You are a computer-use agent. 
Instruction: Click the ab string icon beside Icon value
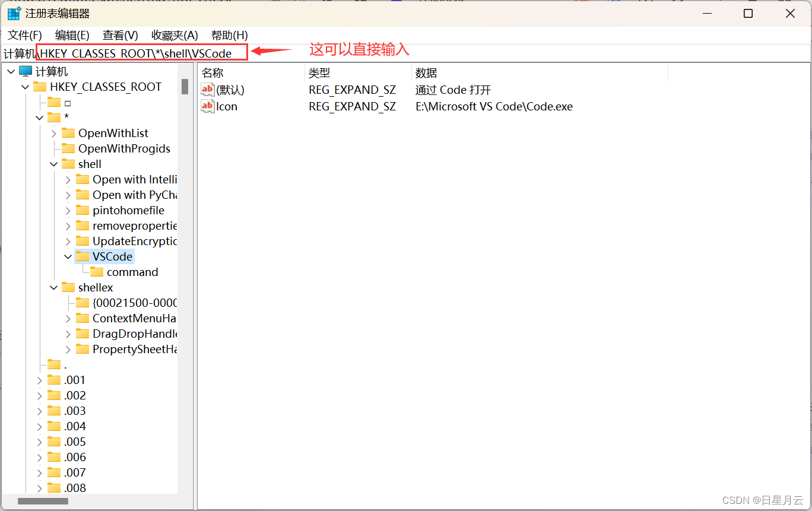[208, 106]
